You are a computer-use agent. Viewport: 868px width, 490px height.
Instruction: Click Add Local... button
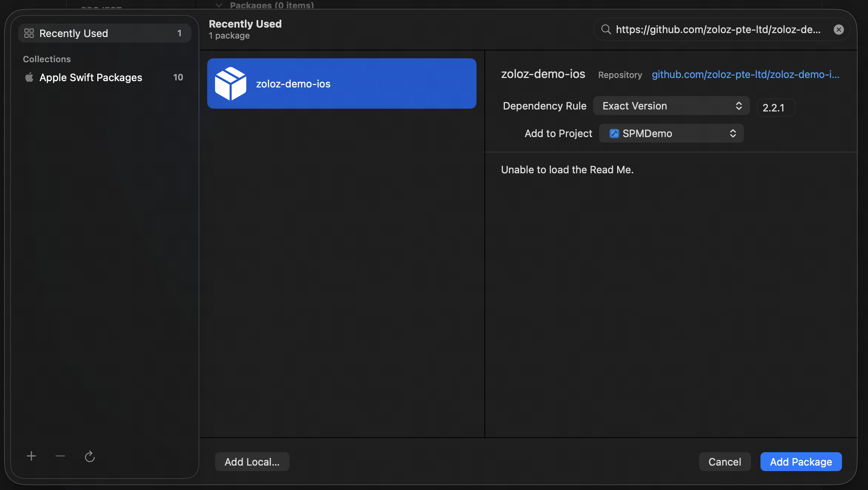(252, 462)
